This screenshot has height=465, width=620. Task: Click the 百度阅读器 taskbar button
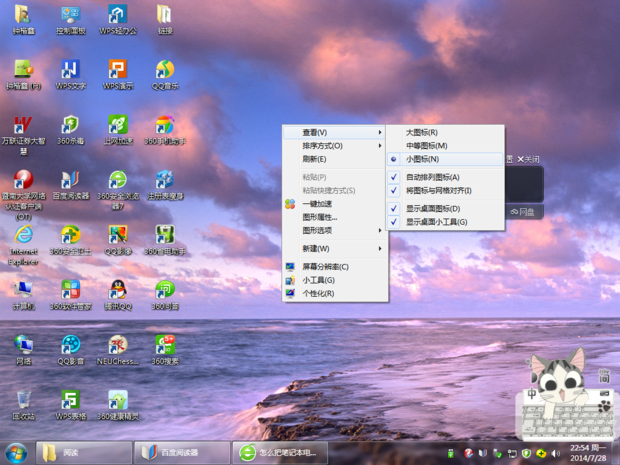(180, 453)
